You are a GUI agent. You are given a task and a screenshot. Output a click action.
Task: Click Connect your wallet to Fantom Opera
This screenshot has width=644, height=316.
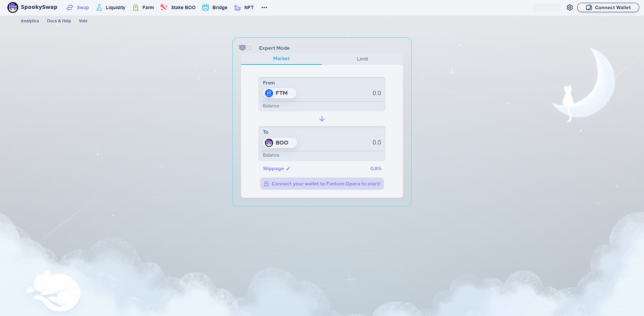pyautogui.click(x=322, y=184)
